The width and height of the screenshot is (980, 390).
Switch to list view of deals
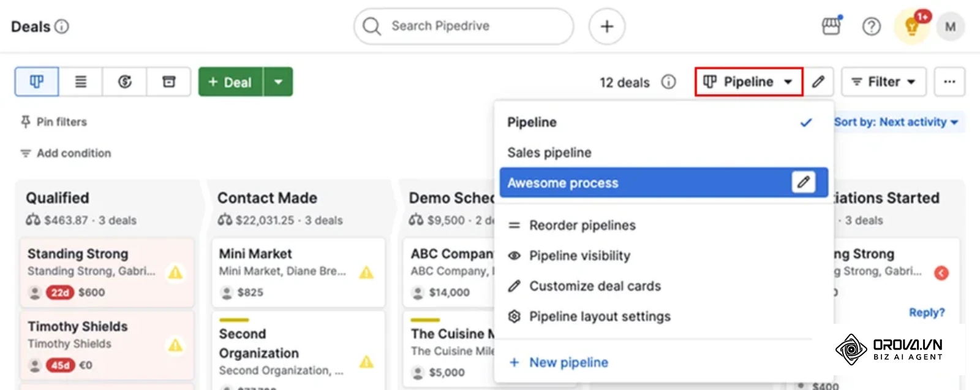pyautogui.click(x=81, y=82)
